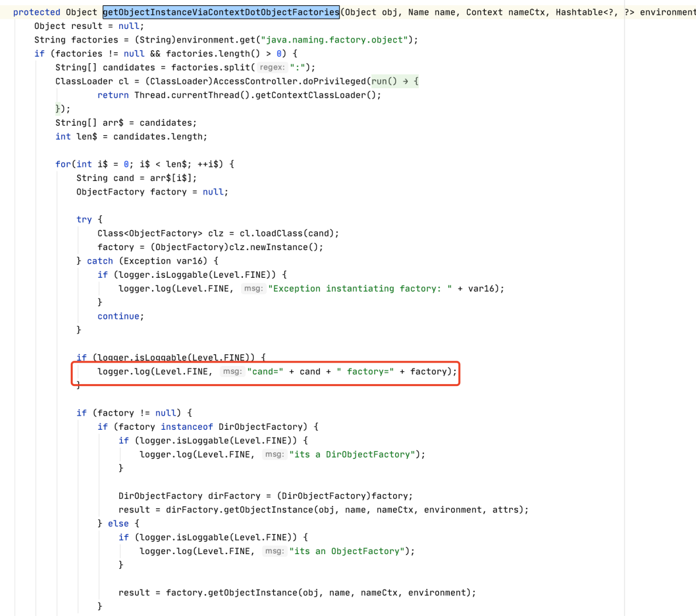This screenshot has width=696, height=616.
Task: Click the factories.length() > 0 condition
Action: 224,53
